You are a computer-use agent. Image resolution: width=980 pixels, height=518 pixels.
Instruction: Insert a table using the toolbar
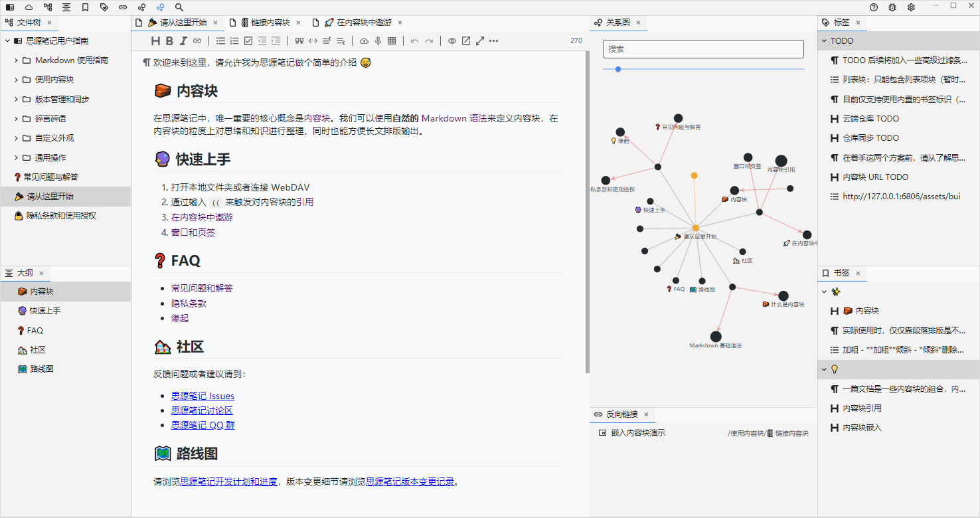point(392,41)
